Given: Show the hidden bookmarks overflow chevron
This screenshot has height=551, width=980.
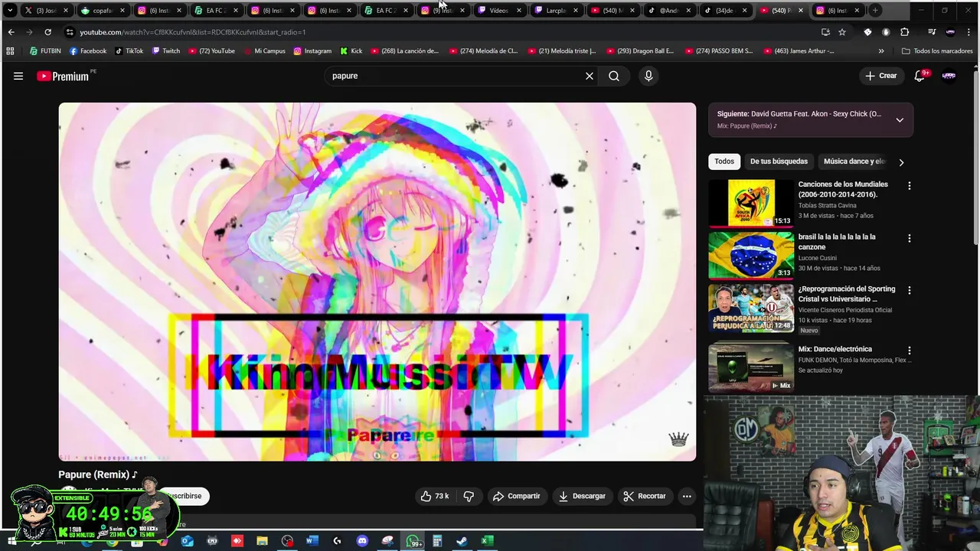Looking at the screenshot, I should [x=881, y=51].
